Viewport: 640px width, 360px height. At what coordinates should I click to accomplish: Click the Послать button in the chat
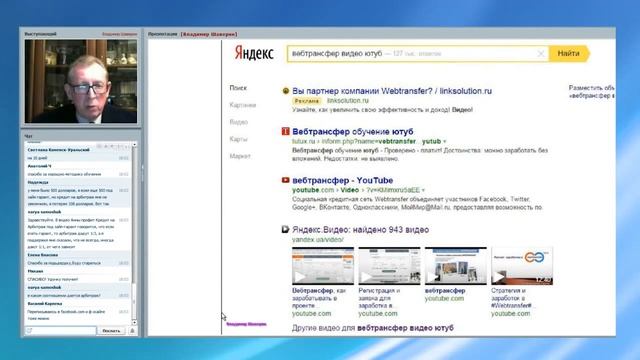pos(111,331)
